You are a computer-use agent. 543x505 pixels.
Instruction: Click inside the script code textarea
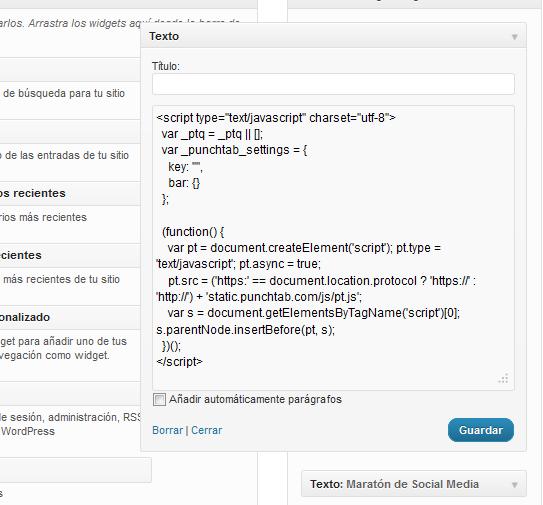tap(333, 248)
